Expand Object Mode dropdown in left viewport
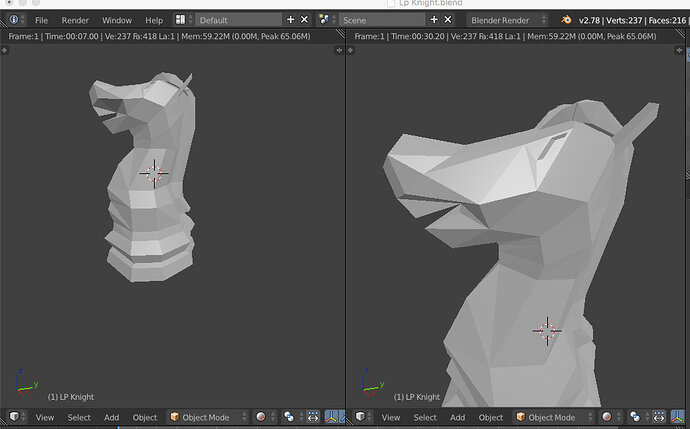 (205, 417)
